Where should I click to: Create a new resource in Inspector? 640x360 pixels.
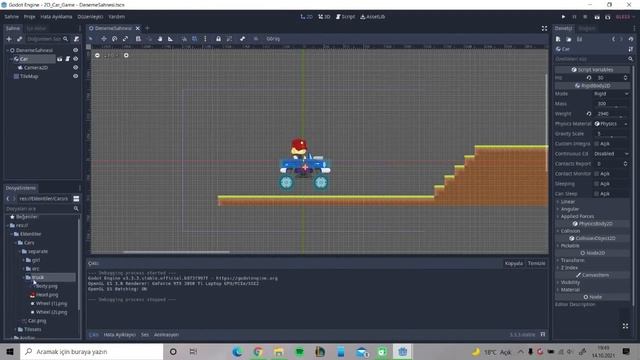click(558, 39)
